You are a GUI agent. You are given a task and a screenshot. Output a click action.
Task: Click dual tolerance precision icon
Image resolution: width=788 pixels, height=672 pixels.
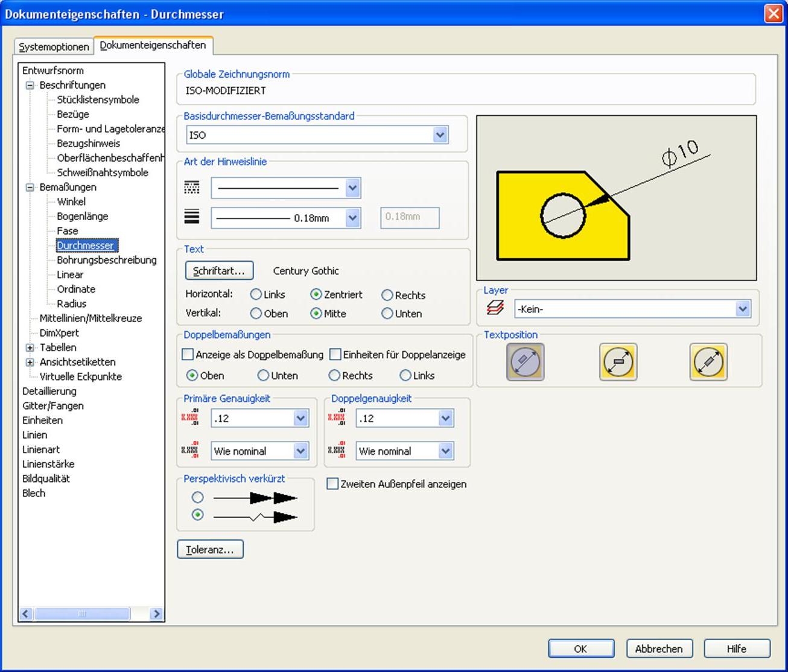336,450
